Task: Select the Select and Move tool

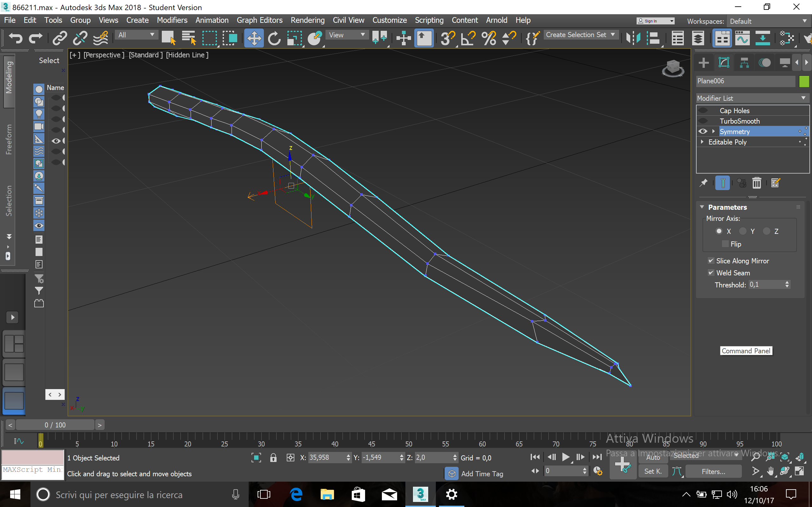Action: tap(254, 38)
